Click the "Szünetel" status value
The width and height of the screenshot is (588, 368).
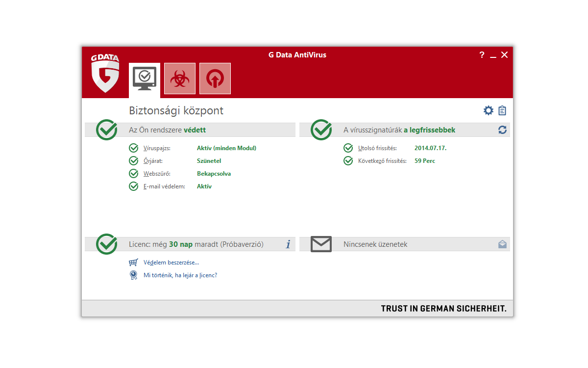(x=209, y=161)
